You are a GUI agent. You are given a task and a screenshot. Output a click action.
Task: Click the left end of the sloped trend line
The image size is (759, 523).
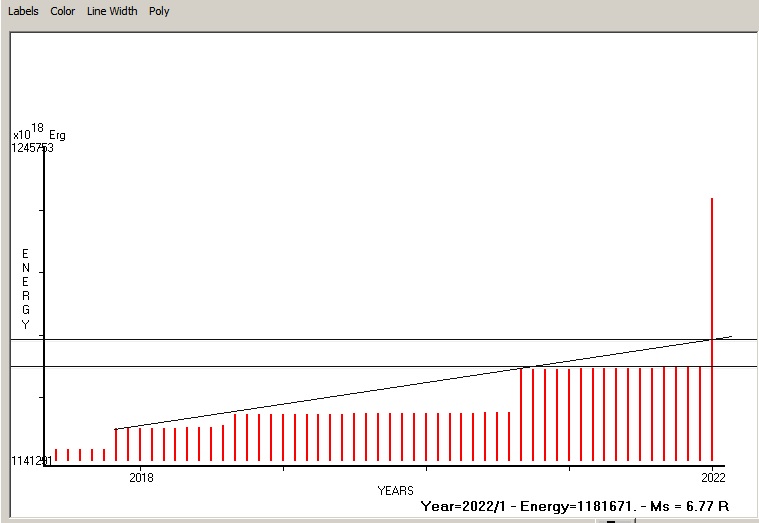click(x=116, y=429)
